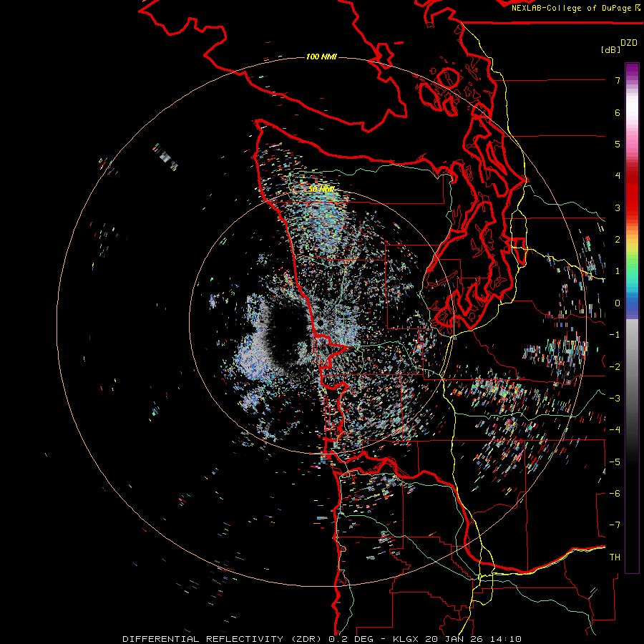
Task: Click the ZDR color bar legend
Action: pyautogui.click(x=632, y=318)
